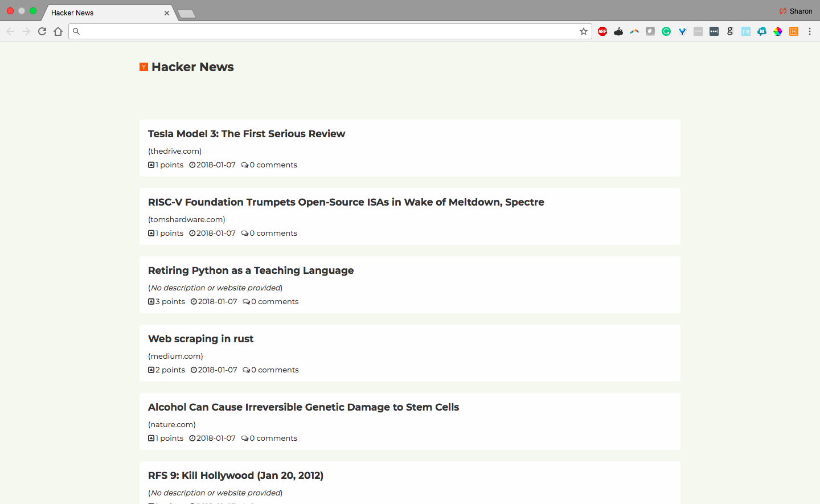Open the 'Web scraping in rust' story
820x504 pixels.
pos(200,339)
